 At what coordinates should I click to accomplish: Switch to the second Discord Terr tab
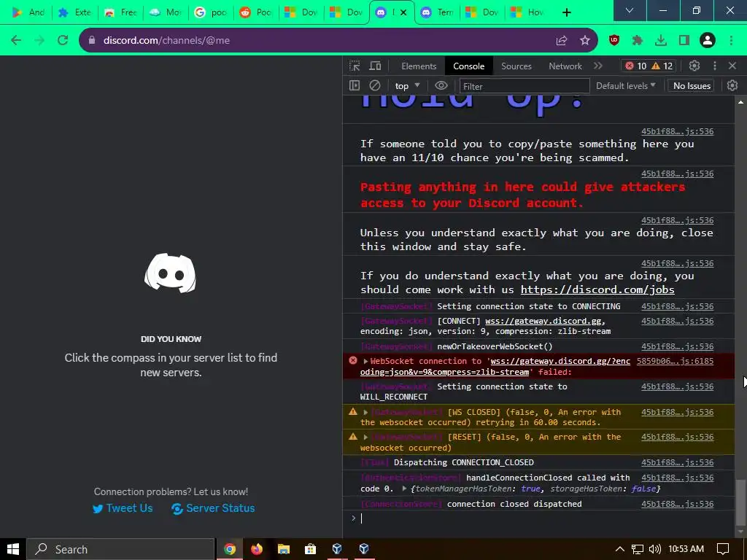click(438, 12)
